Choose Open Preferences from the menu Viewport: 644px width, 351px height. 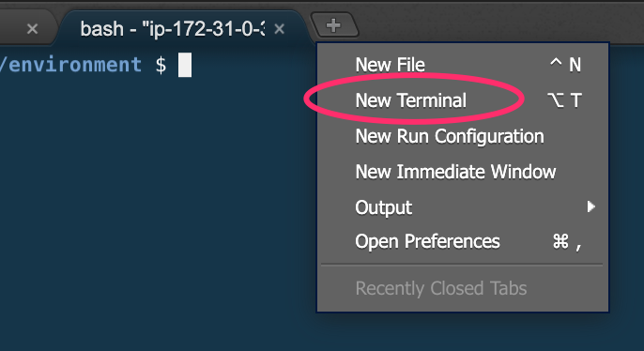point(463,241)
